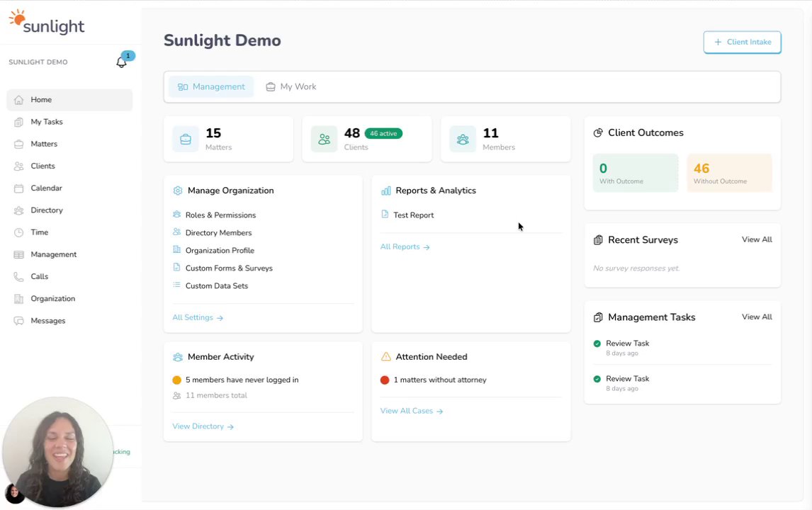
Task: Click the Sunlight logo
Action: tap(47, 23)
